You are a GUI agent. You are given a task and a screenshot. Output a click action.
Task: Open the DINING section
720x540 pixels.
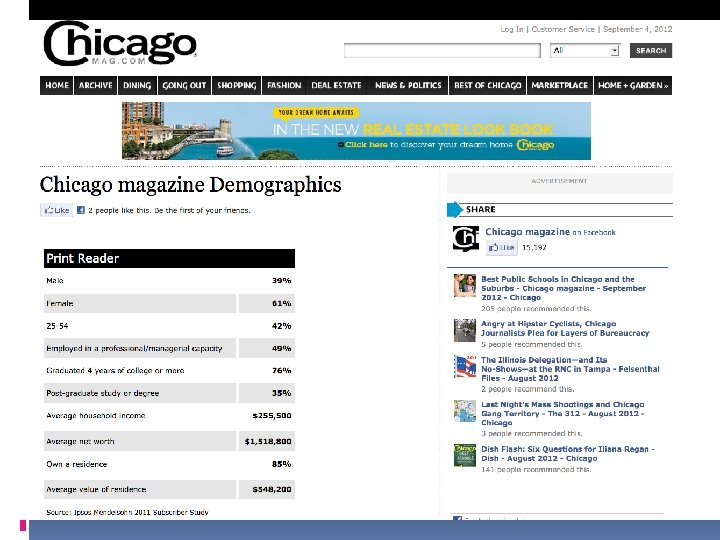click(x=137, y=85)
